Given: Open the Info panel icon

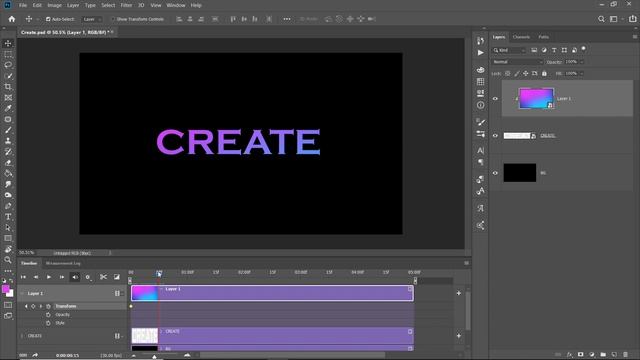Looking at the screenshot, I should tap(480, 105).
